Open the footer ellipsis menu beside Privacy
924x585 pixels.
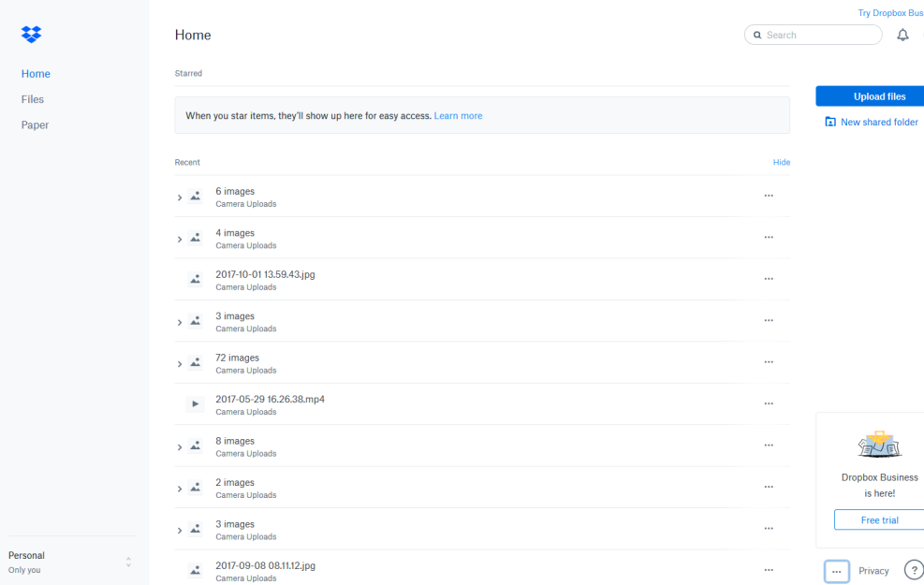[x=836, y=571]
